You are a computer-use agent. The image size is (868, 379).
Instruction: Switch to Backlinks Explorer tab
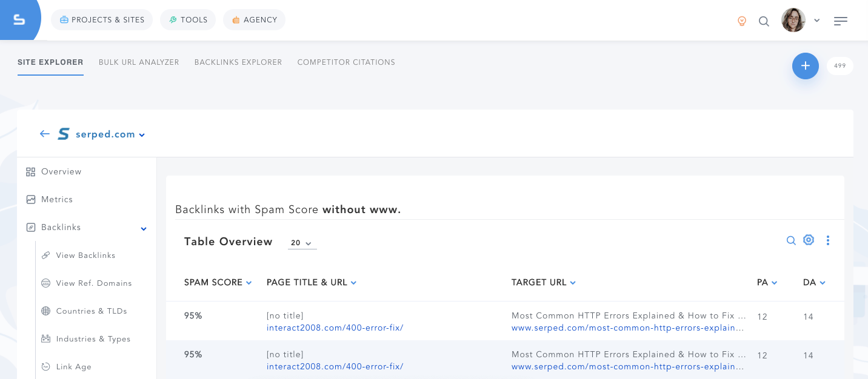pos(238,62)
